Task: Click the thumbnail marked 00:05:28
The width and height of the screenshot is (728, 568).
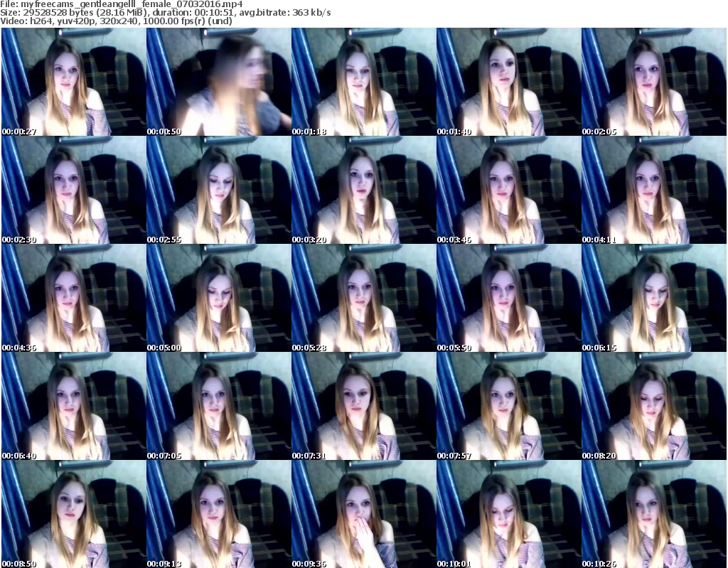Action: pos(363,299)
